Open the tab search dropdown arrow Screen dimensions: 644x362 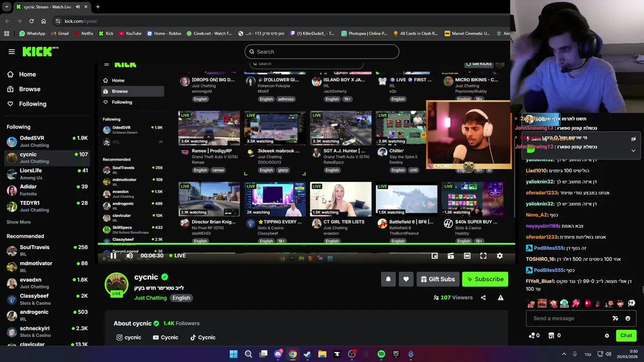[x=7, y=7]
